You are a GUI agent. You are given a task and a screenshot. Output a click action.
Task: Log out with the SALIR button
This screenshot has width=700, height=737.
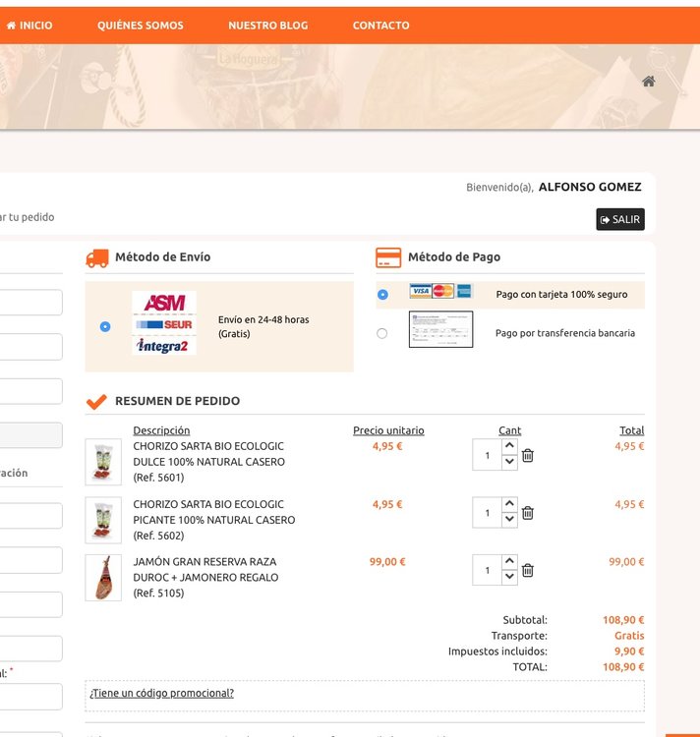pyautogui.click(x=620, y=219)
